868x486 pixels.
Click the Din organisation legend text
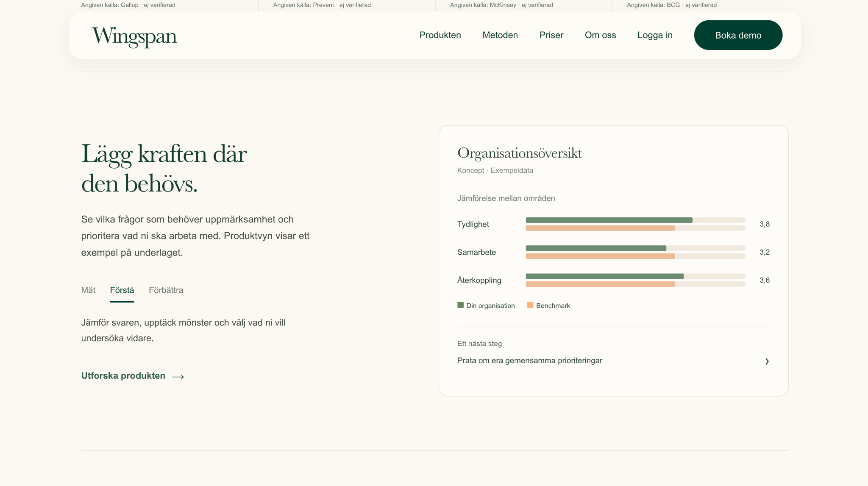(490, 305)
